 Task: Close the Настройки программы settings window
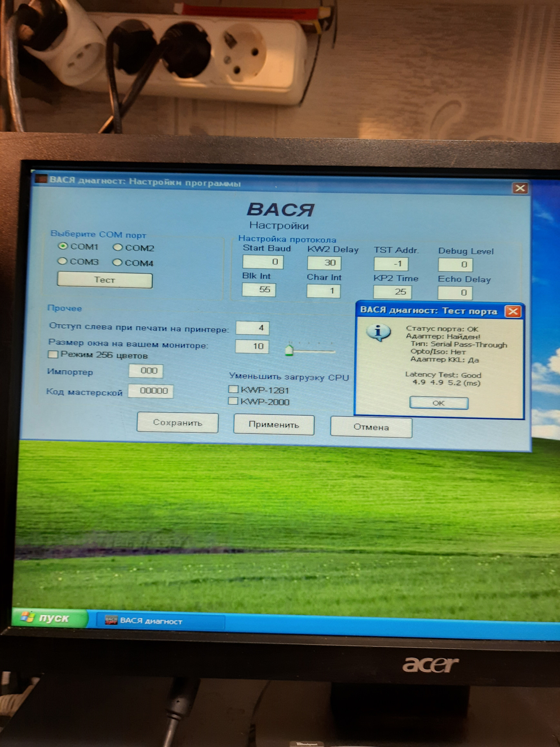point(520,189)
